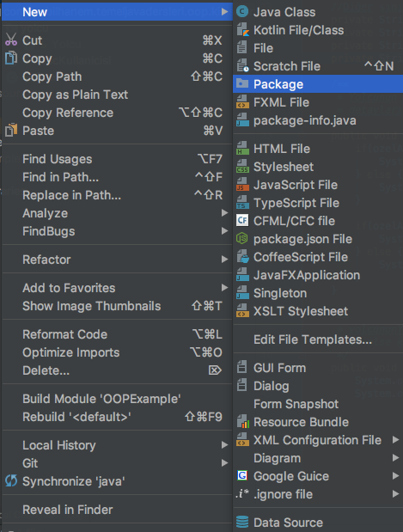
Task: Click the File document icon
Action: [x=242, y=48]
